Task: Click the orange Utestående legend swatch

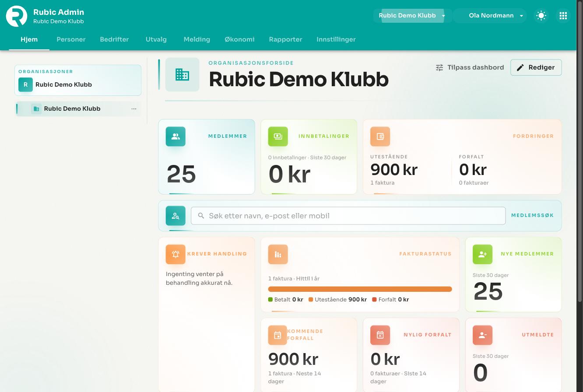Action: coord(311,300)
